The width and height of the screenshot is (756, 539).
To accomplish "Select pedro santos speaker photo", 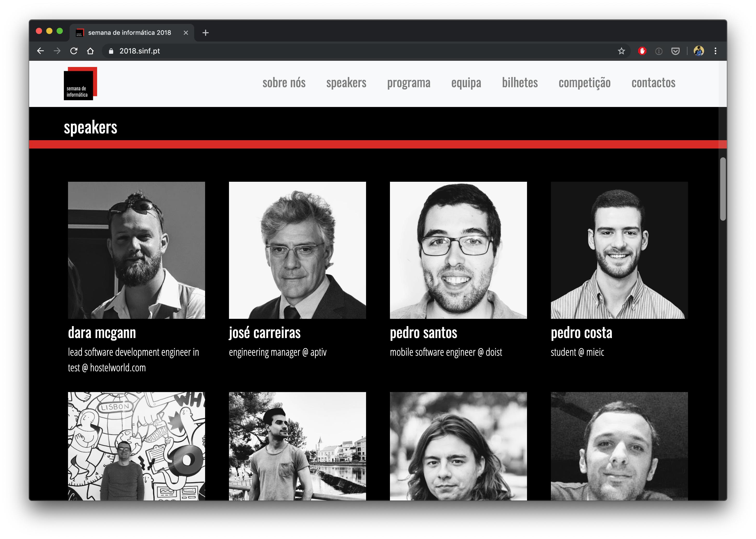I will tap(458, 250).
